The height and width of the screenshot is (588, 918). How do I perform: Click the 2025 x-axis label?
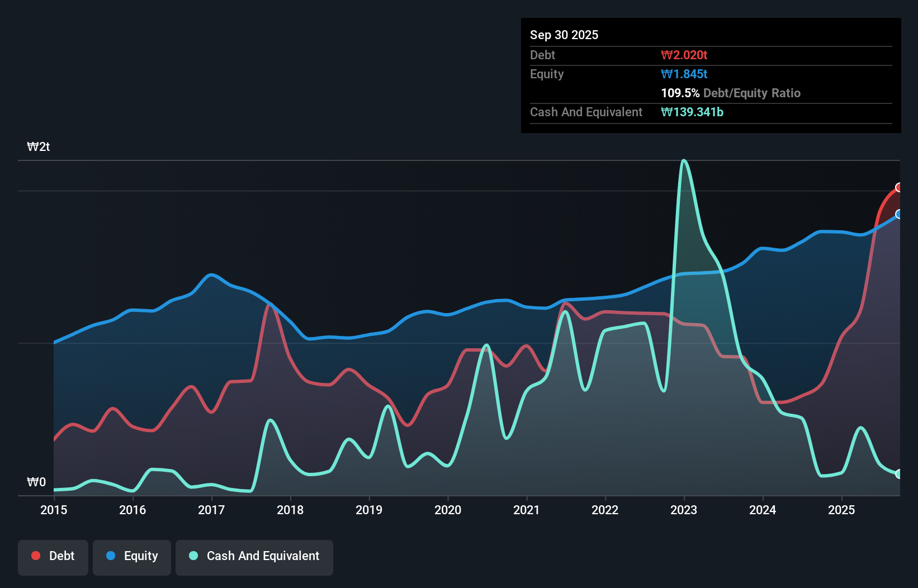point(841,510)
